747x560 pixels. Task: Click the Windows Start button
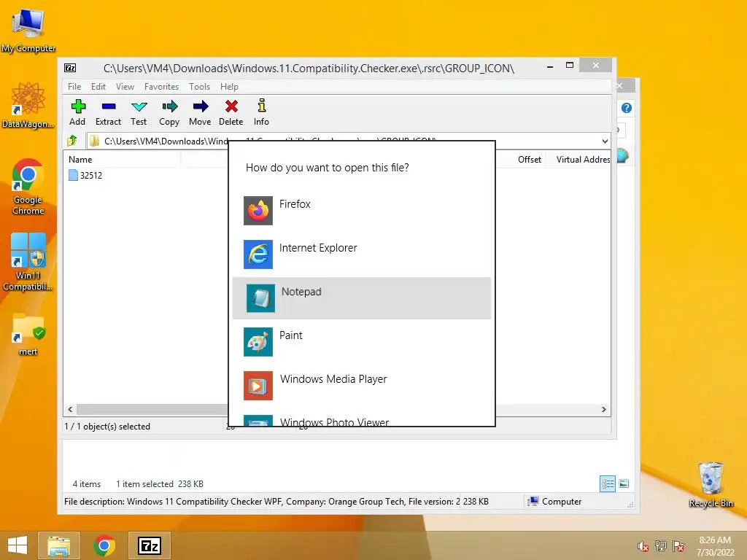point(18,545)
